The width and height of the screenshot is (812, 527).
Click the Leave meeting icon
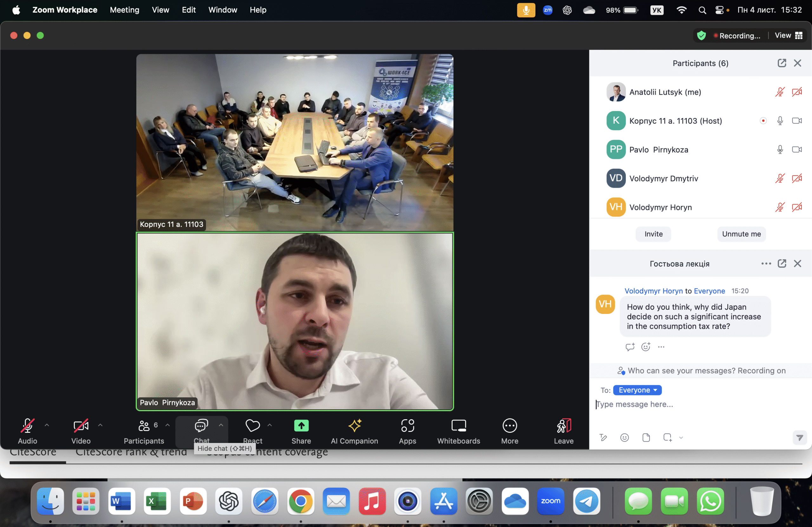(x=563, y=426)
